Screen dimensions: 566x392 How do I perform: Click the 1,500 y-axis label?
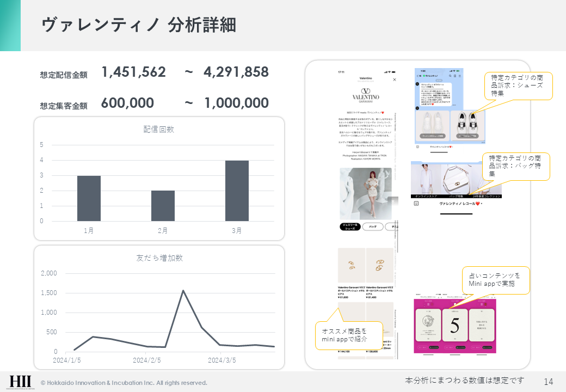tap(49, 293)
